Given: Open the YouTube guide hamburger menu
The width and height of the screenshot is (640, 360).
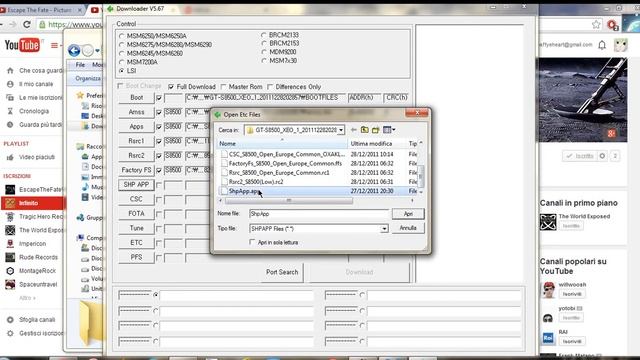Looking at the screenshot, I should [x=54, y=45].
